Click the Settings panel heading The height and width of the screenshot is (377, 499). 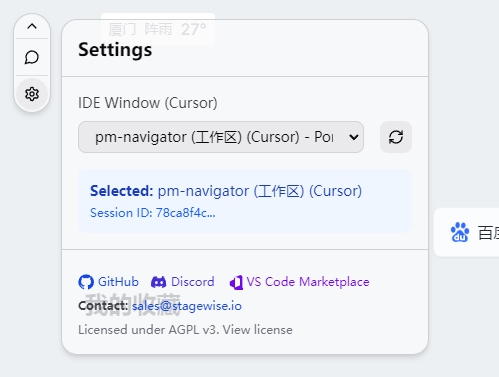click(x=115, y=50)
